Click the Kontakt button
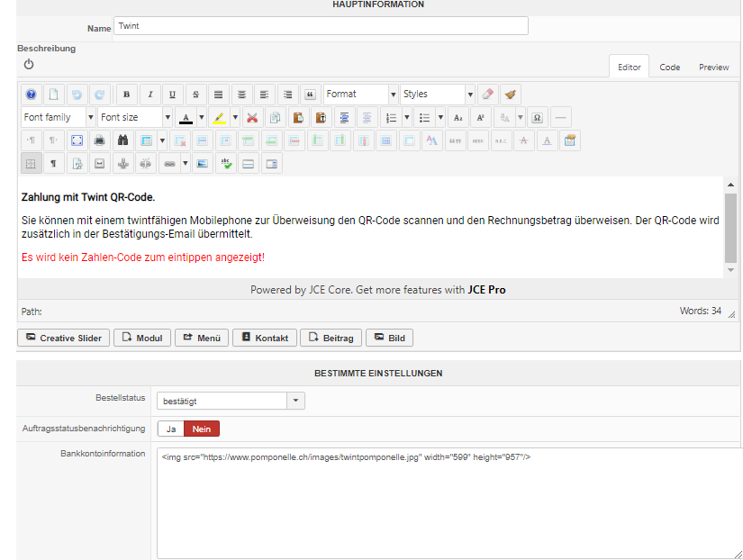Image resolution: width=743 pixels, height=560 pixels. (x=265, y=338)
